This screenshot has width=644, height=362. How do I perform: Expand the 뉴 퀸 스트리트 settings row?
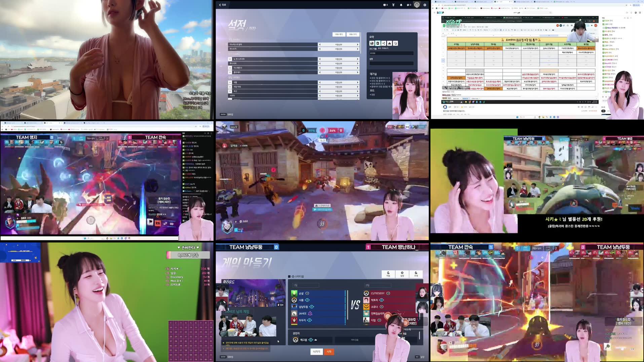(230, 59)
